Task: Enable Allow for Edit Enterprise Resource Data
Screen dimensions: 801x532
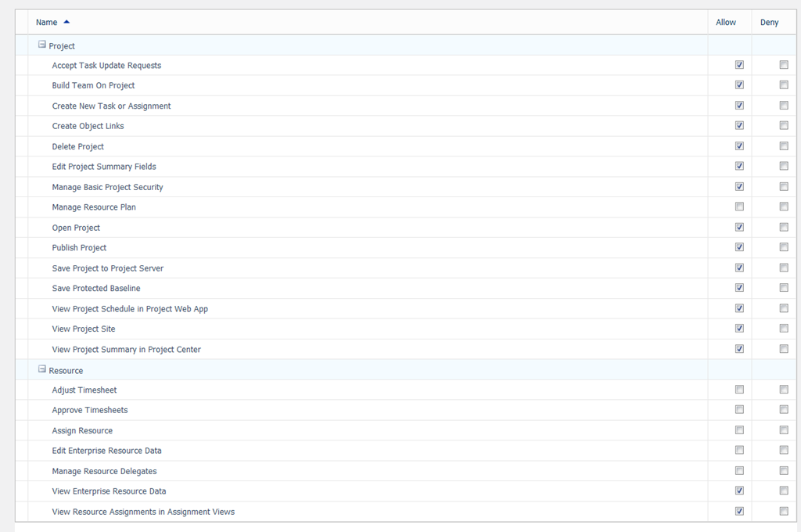Action: tap(739, 451)
